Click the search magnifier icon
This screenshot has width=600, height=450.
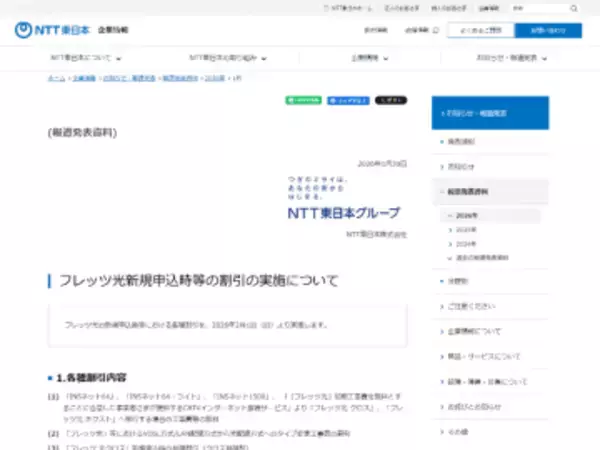click(574, 8)
